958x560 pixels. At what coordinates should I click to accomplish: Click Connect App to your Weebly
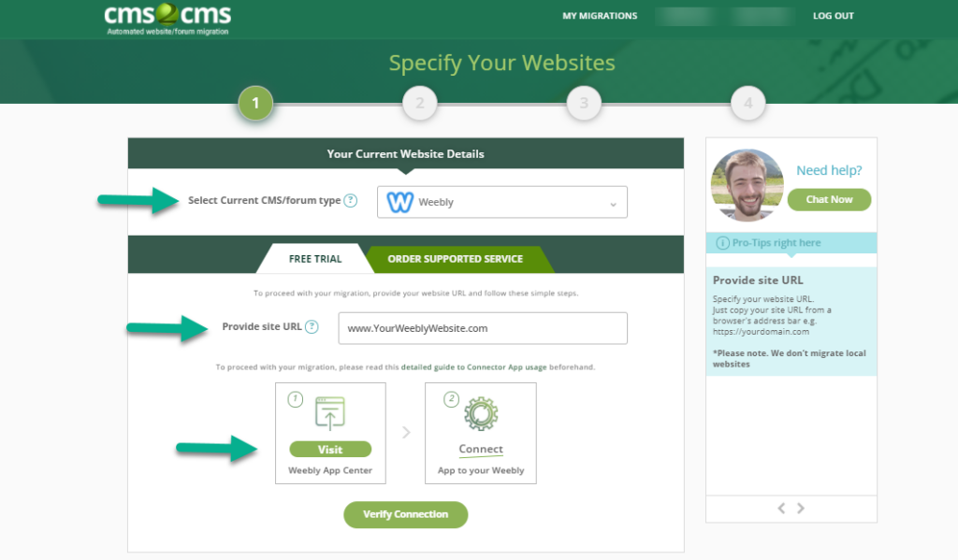(x=481, y=433)
